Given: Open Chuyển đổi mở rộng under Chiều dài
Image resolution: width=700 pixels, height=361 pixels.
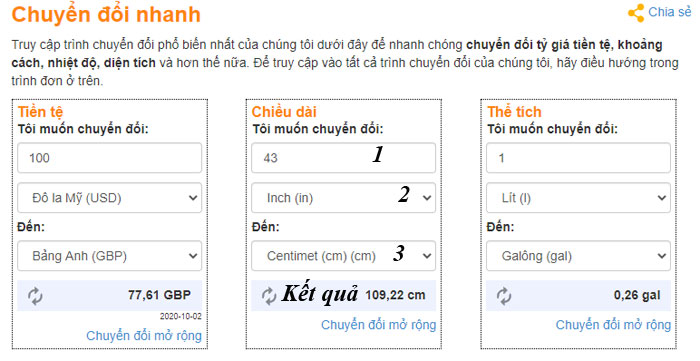Looking at the screenshot, I should click(378, 325).
